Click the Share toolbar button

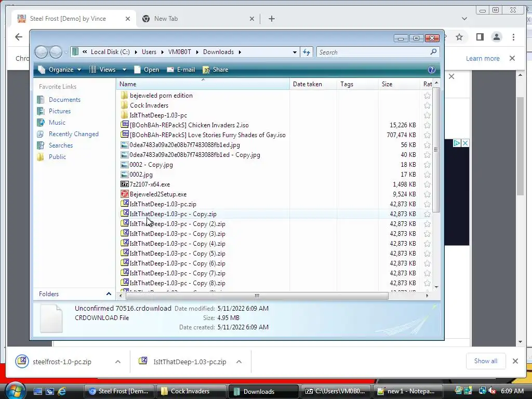(215, 70)
